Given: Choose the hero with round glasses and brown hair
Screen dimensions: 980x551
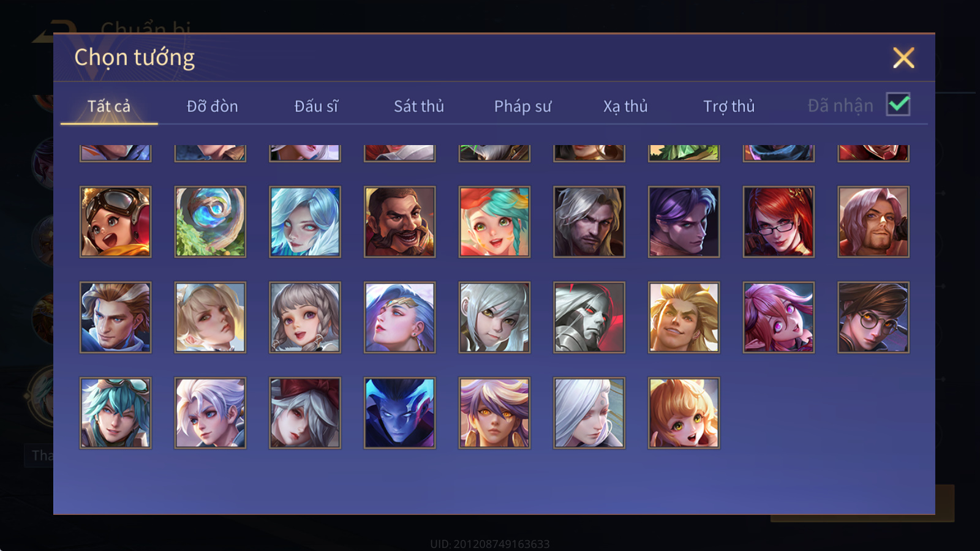Looking at the screenshot, I should pyautogui.click(x=873, y=317).
